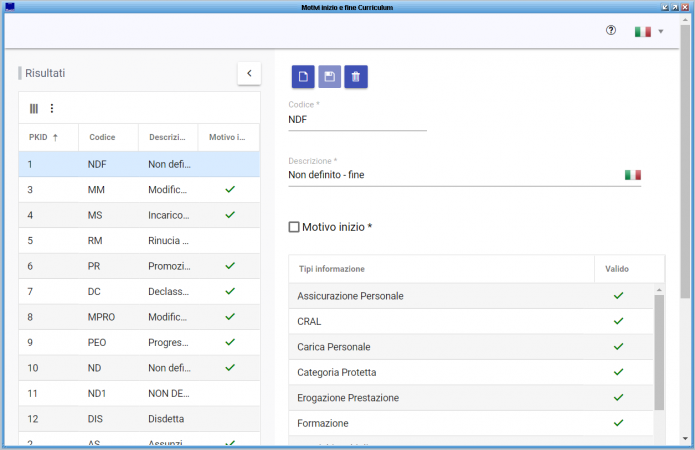Click the Tipi informazione column header
This screenshot has width=695, height=450.
[x=331, y=269]
